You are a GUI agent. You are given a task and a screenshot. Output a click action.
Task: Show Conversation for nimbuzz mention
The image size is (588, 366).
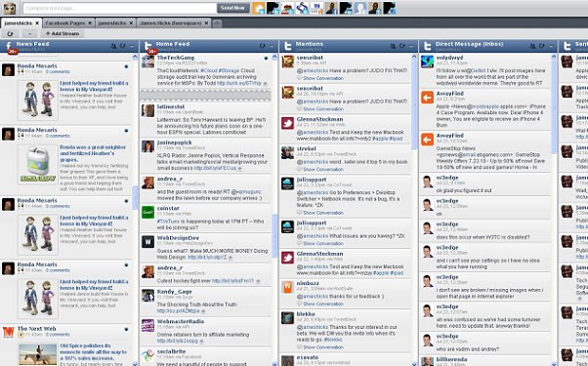[323, 304]
